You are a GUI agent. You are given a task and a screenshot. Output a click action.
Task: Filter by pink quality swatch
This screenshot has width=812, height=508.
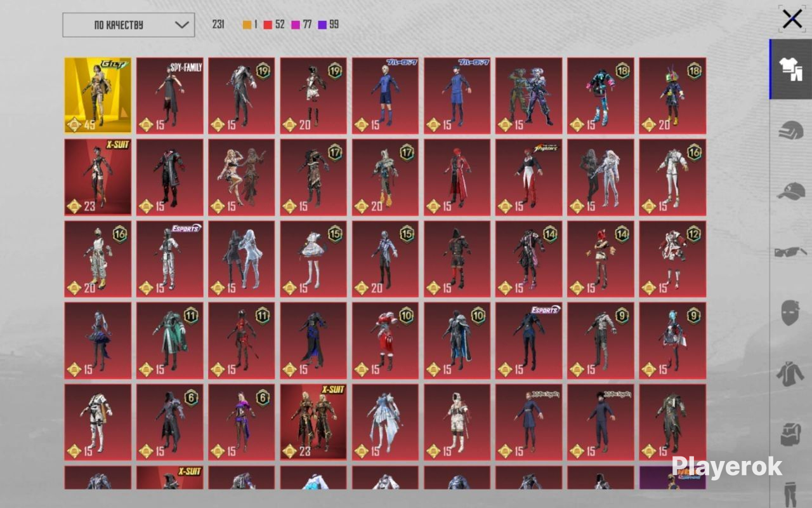295,25
